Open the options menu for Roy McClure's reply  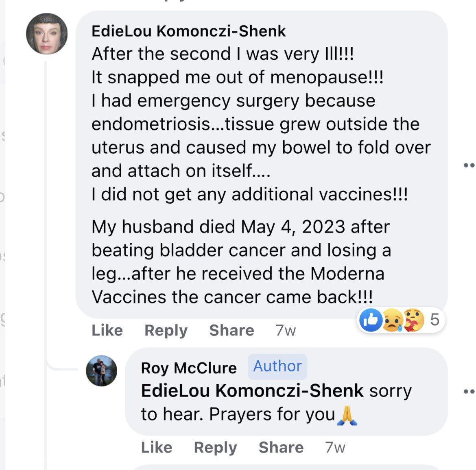(x=469, y=392)
